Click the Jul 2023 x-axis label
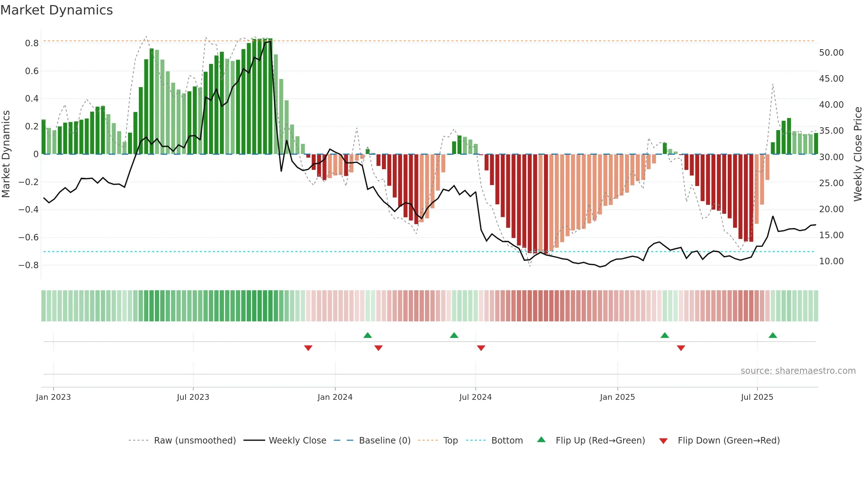Image resolution: width=868 pixels, height=488 pixels. tap(193, 397)
